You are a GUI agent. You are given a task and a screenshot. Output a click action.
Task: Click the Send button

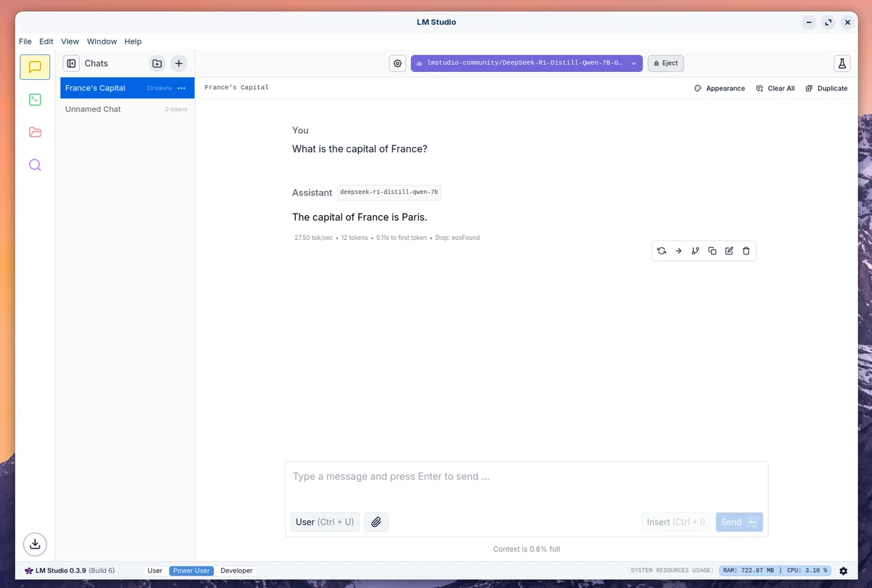(x=739, y=522)
